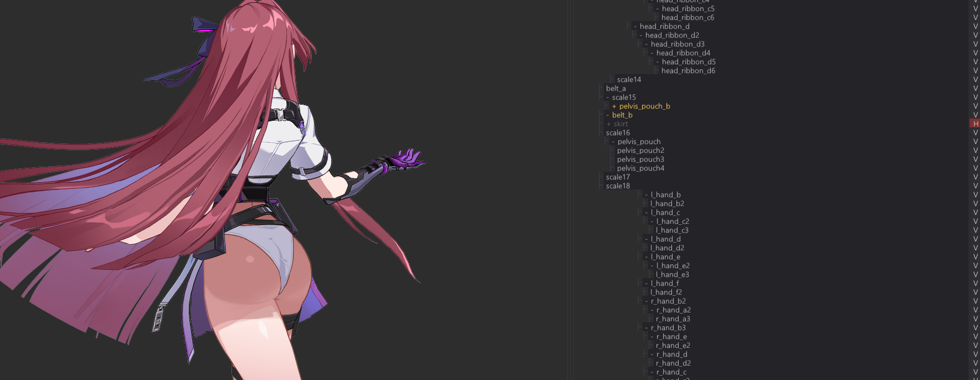Select the scale17 entry
This screenshot has height=380, width=980.
[618, 177]
